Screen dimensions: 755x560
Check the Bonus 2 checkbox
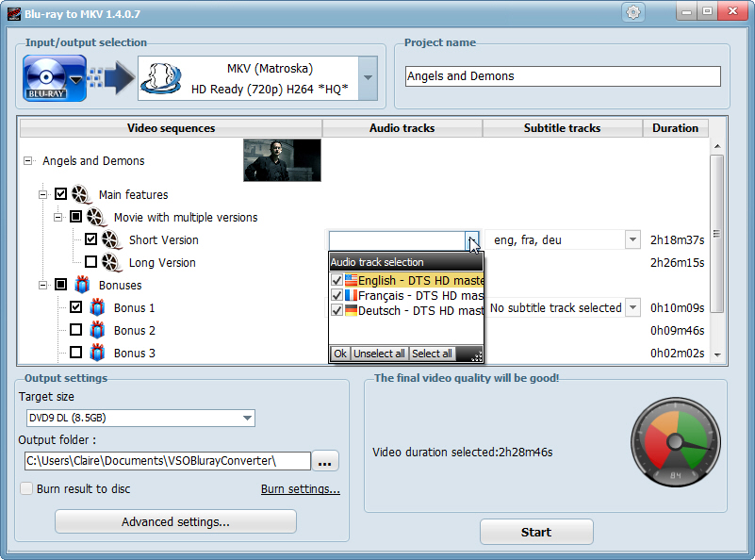coord(75,329)
